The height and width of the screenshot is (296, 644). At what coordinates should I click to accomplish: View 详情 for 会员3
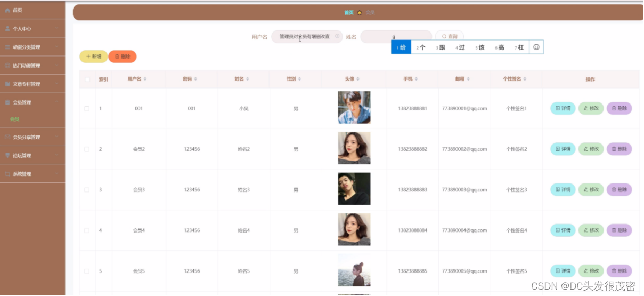coord(563,189)
